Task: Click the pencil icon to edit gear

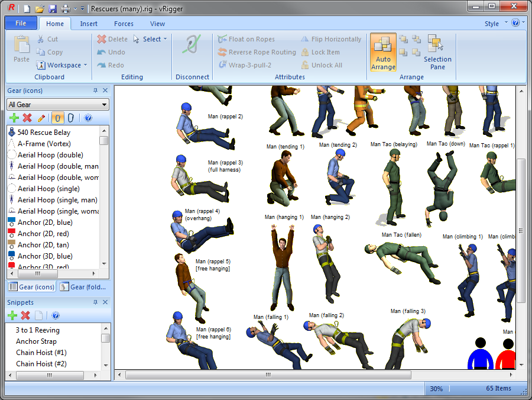Action: pos(40,117)
